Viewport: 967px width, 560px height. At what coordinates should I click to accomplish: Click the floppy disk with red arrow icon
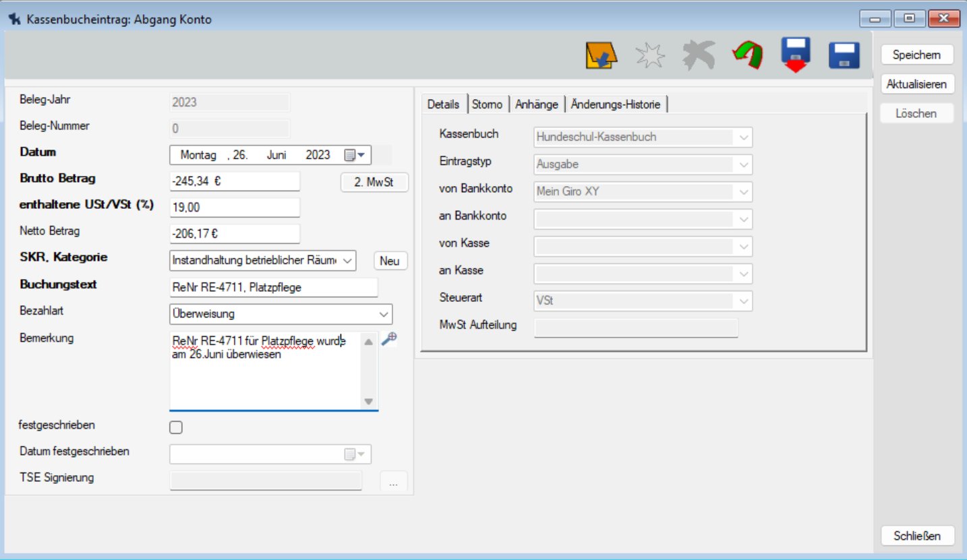796,55
